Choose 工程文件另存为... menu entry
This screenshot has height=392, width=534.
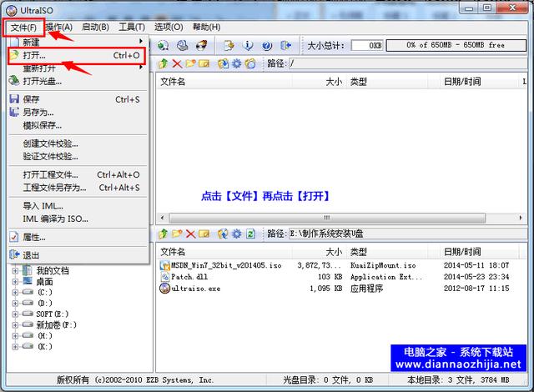point(77,188)
